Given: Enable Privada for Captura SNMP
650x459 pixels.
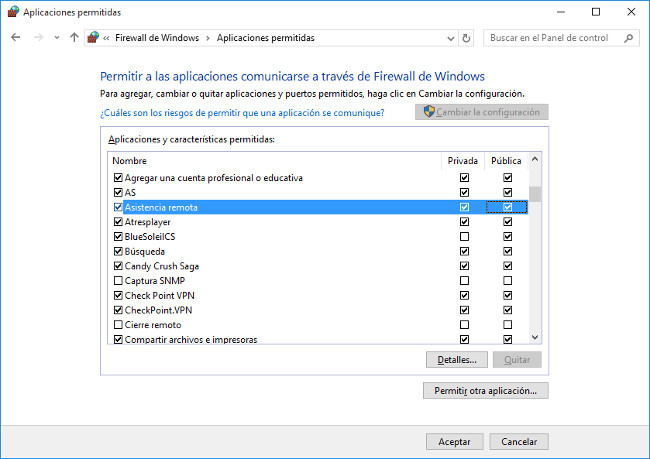Looking at the screenshot, I should [464, 281].
